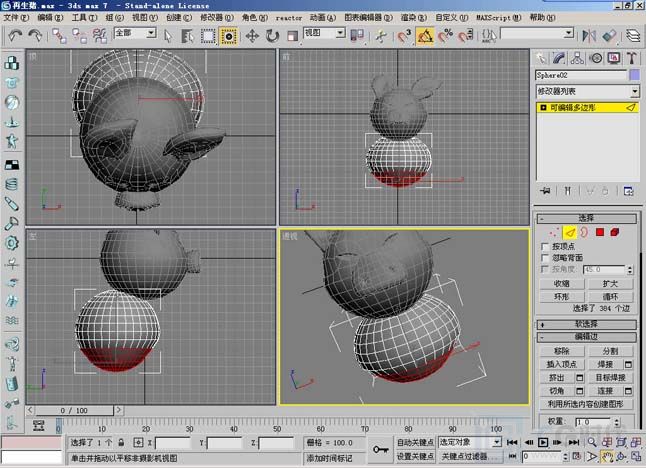Image resolution: width=646 pixels, height=468 pixels.
Task: Toggle the 3D Snaps magnet icon
Action: (404, 36)
